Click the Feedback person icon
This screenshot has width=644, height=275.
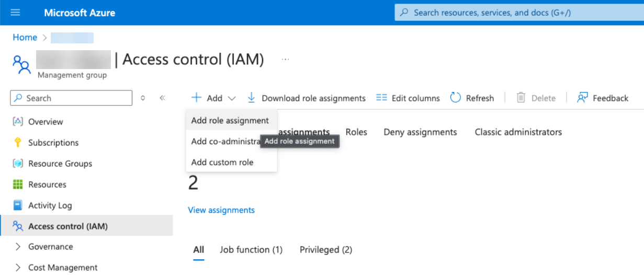pos(582,98)
